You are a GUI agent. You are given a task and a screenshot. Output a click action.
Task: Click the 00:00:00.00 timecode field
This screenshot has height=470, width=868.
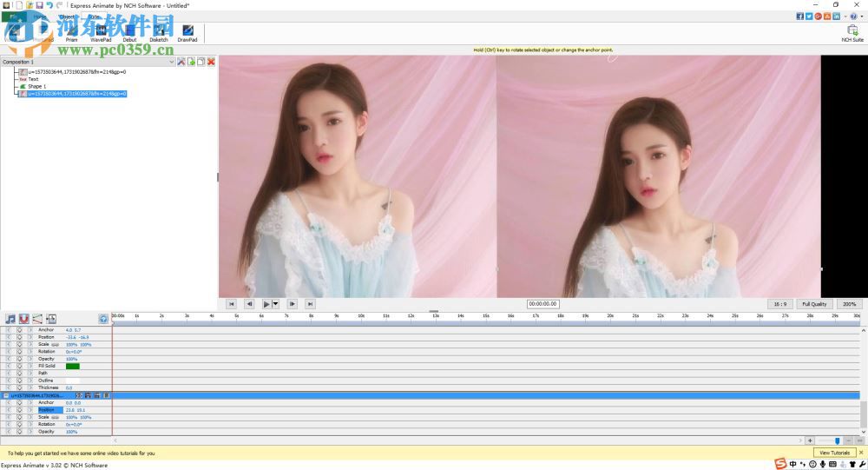pos(542,304)
